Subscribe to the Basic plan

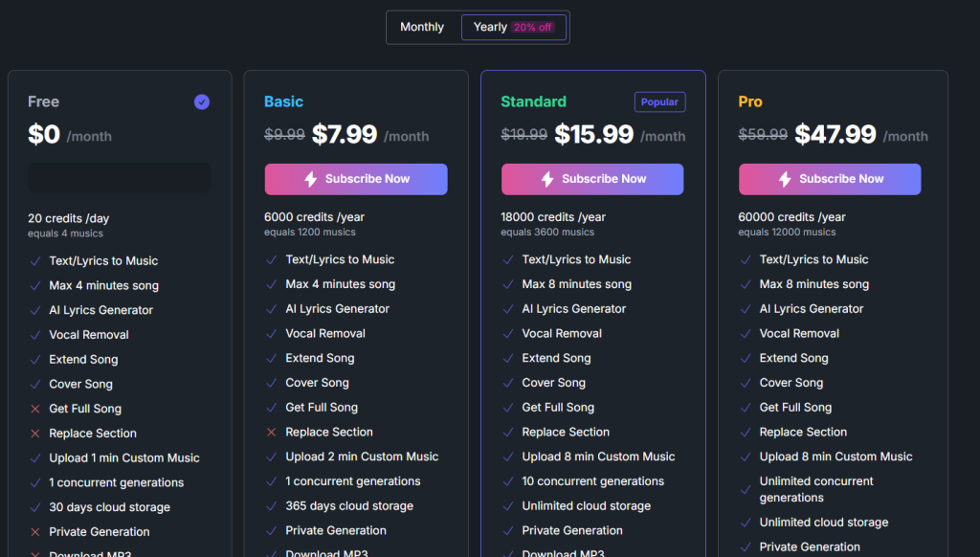[x=356, y=179]
